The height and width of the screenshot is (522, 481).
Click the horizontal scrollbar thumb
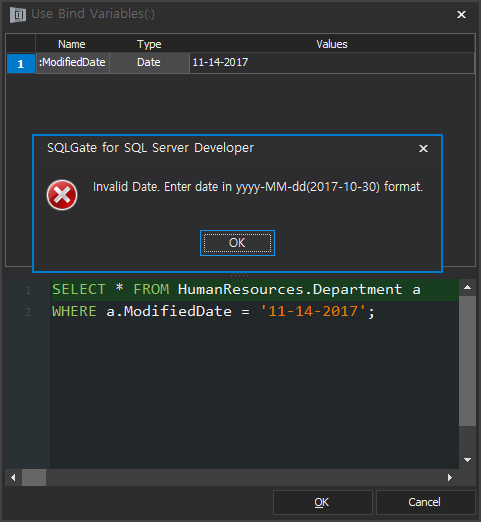tap(34, 477)
